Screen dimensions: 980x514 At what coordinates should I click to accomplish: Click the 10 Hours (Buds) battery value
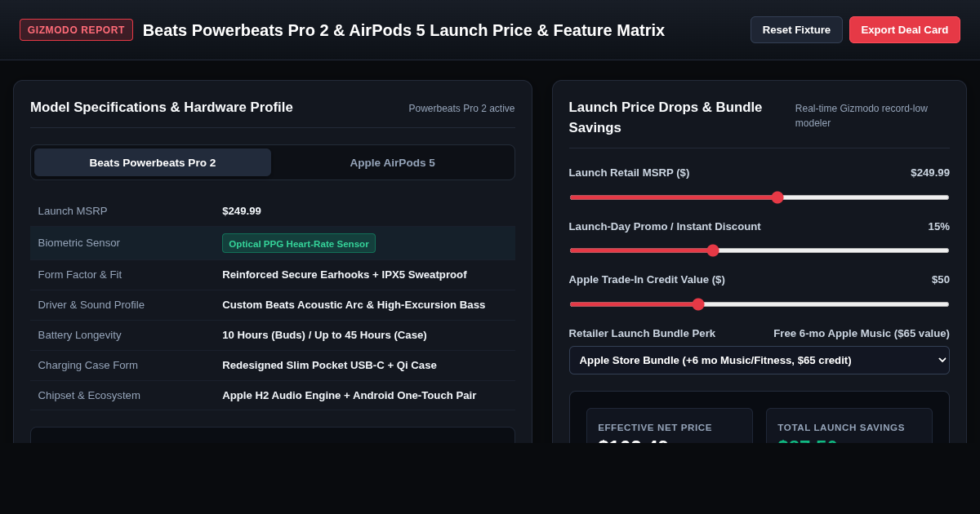pyautogui.click(x=324, y=335)
